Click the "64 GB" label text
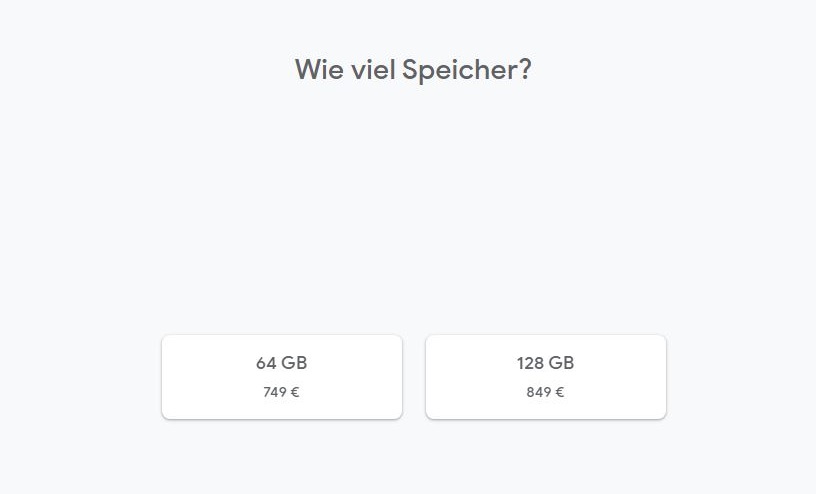 pos(281,363)
